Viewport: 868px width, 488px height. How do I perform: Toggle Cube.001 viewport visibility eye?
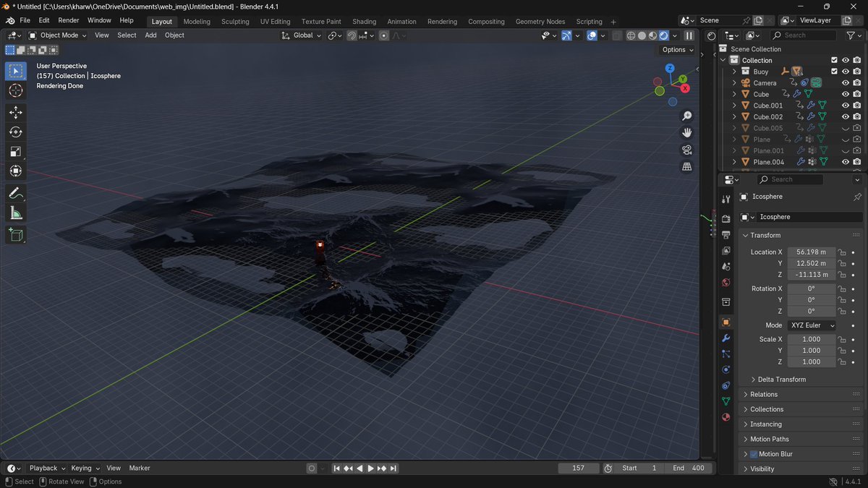click(845, 106)
